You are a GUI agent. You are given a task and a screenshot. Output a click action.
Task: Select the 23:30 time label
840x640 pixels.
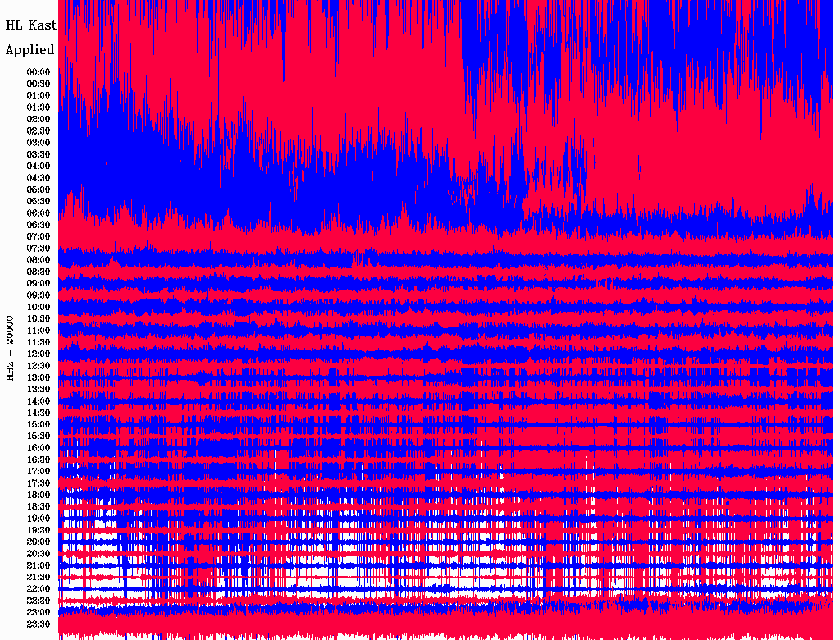[x=39, y=624]
